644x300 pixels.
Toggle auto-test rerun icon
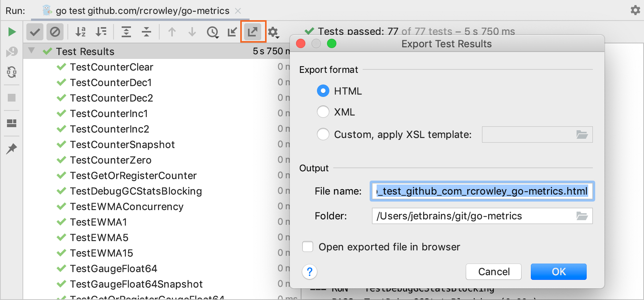(x=12, y=72)
